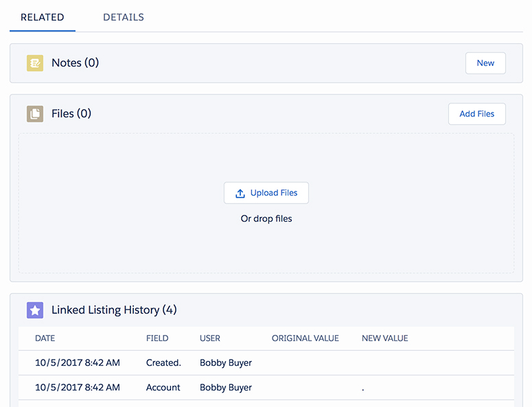This screenshot has height=407, width=532.
Task: Open the Notes (0) related list title
Action: pyautogui.click(x=75, y=62)
